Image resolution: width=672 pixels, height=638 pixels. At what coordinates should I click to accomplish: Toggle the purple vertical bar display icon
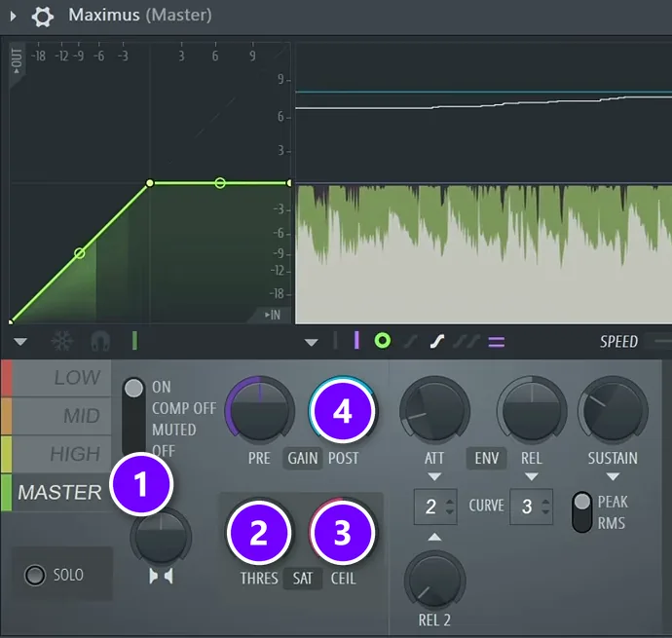pyautogui.click(x=356, y=341)
